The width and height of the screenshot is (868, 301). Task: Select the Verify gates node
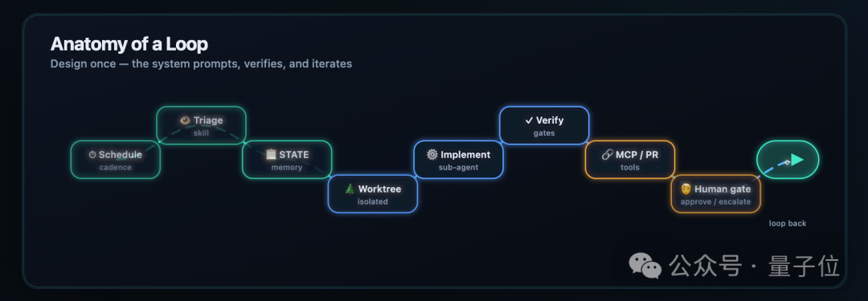(x=544, y=125)
